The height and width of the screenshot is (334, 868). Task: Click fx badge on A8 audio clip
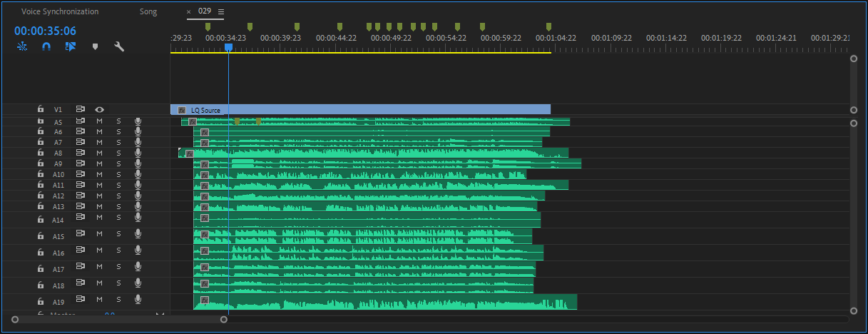coord(190,153)
